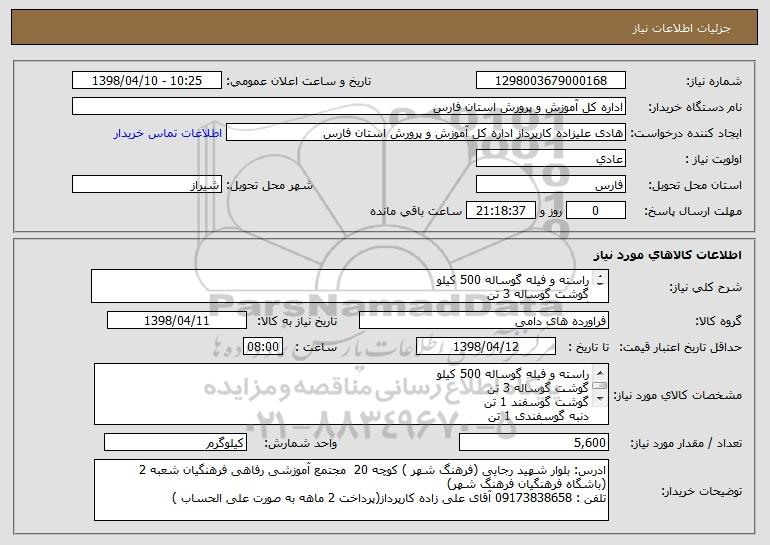770x545 pixels.
Task: Click the remaining days field showing 0
Action: [596, 211]
